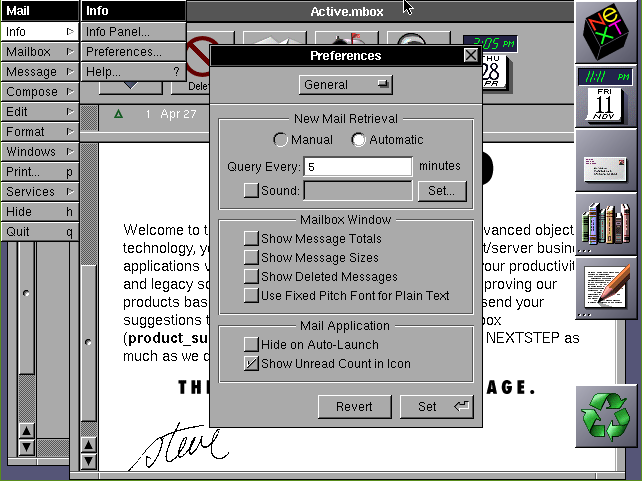Image resolution: width=642 pixels, height=481 pixels.
Task: Click the left window scroll down arrow
Action: click(x=27, y=447)
